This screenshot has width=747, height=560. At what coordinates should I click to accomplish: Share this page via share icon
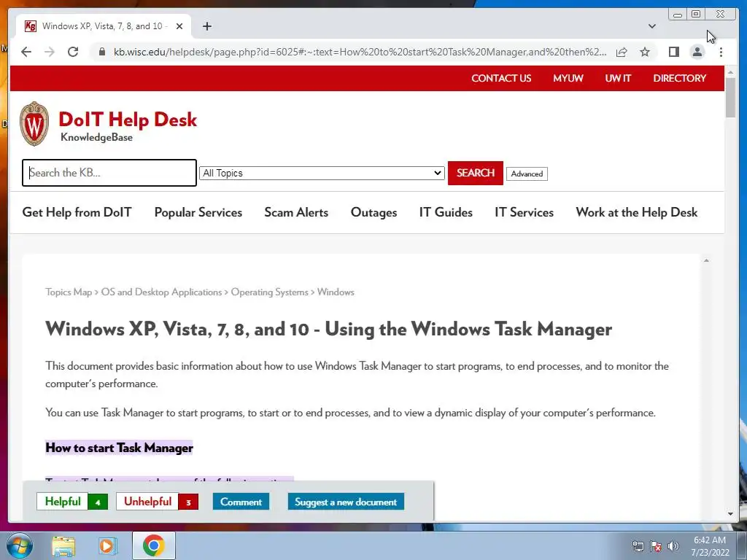click(622, 52)
